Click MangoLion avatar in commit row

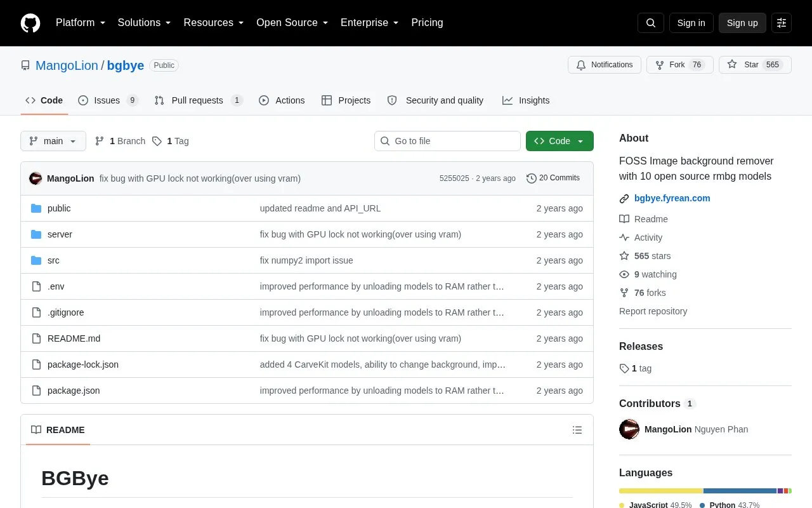[36, 178]
